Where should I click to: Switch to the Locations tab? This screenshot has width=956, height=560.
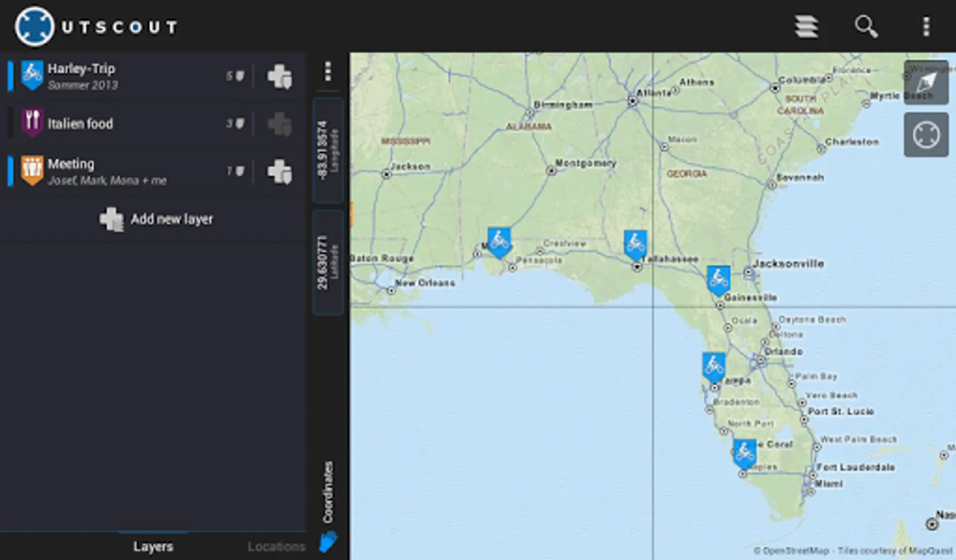[x=276, y=546]
